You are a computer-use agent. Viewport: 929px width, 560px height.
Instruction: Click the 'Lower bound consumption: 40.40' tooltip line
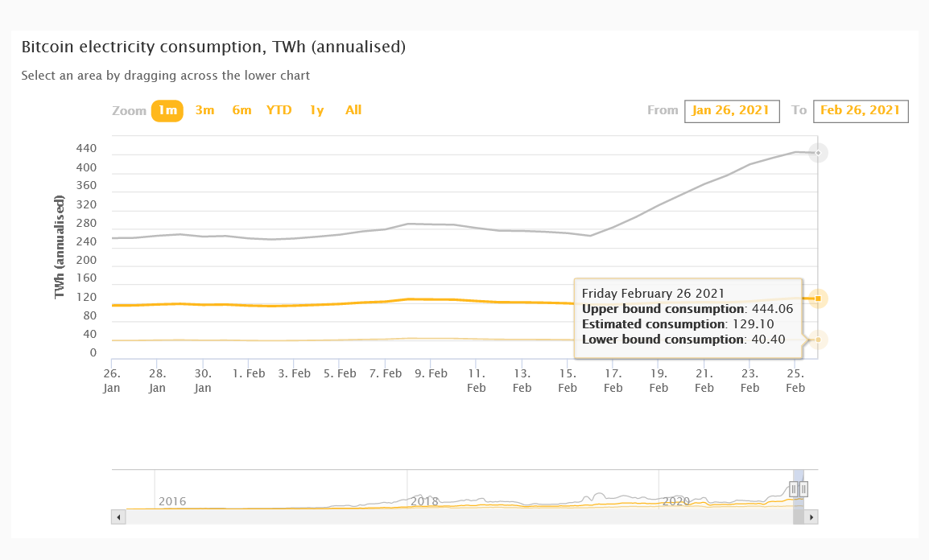point(683,340)
